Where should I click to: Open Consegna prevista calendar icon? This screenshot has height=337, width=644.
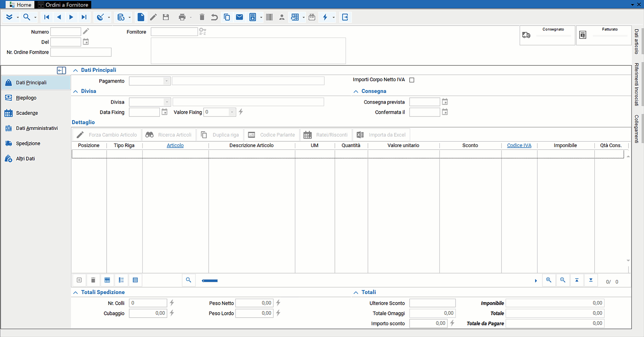[445, 102]
